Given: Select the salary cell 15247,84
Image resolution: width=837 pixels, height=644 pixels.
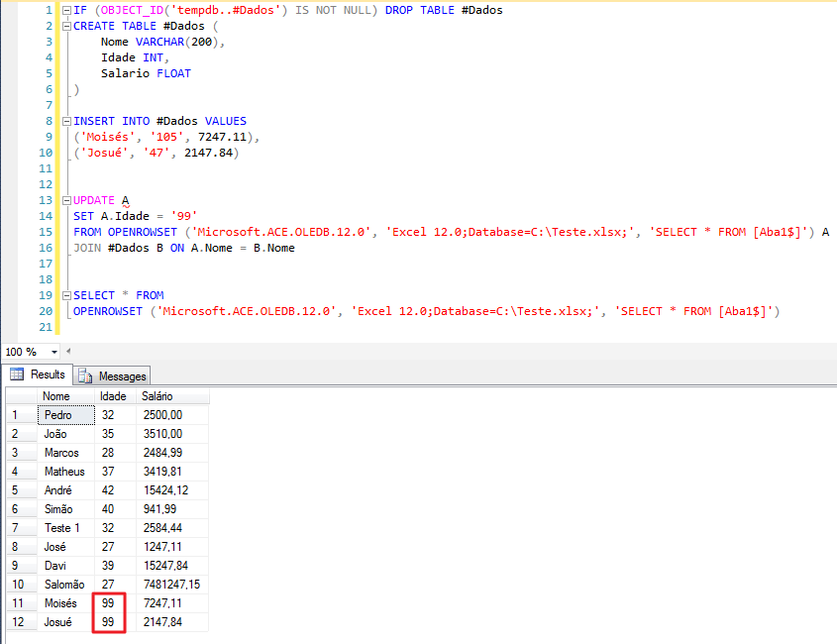Looking at the screenshot, I should pos(172,566).
